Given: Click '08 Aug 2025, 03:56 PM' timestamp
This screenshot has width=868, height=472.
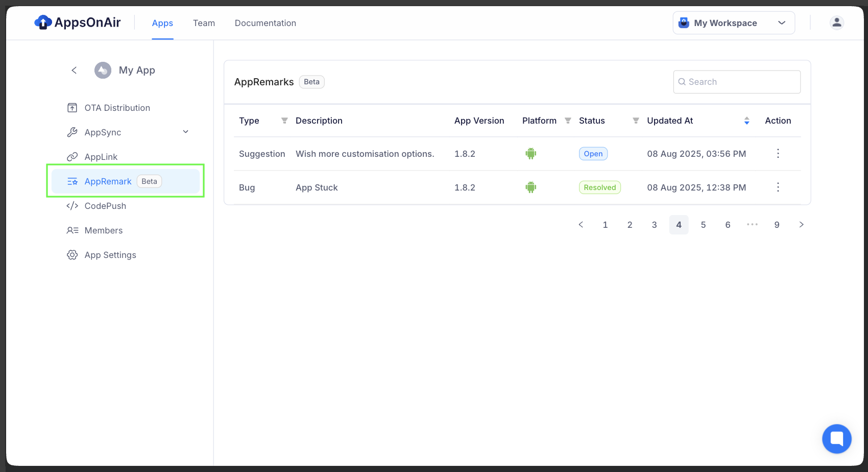Looking at the screenshot, I should [696, 154].
